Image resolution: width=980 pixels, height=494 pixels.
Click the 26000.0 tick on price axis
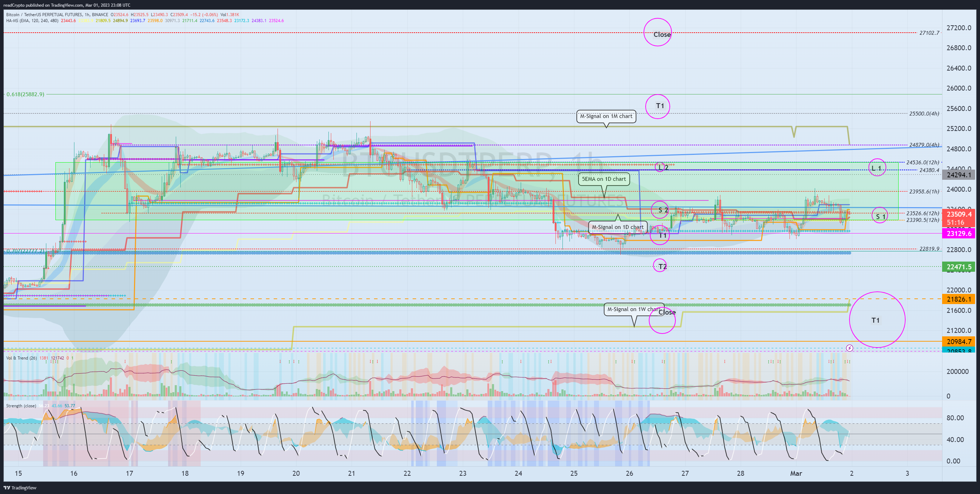(x=959, y=88)
